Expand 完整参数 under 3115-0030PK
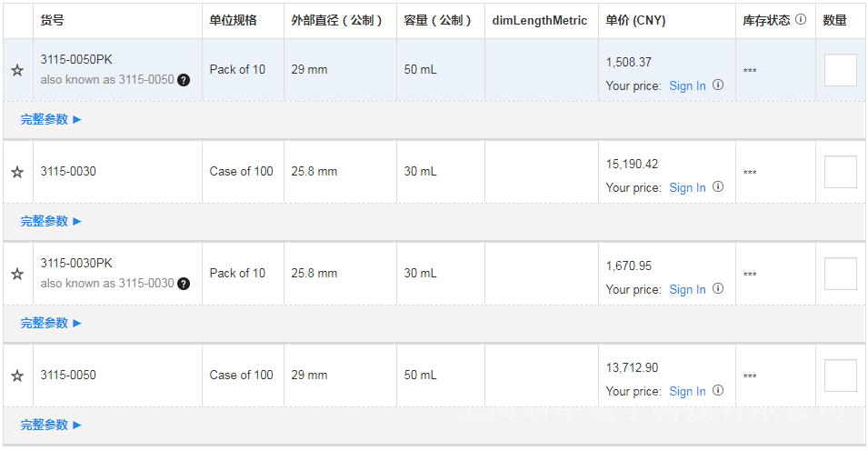 (x=51, y=323)
